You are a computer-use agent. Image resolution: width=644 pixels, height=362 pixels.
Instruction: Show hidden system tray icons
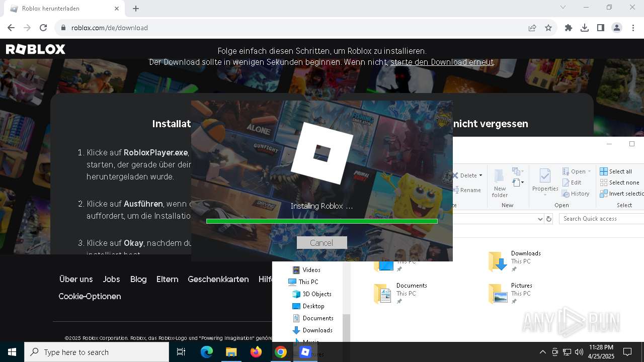(542, 352)
